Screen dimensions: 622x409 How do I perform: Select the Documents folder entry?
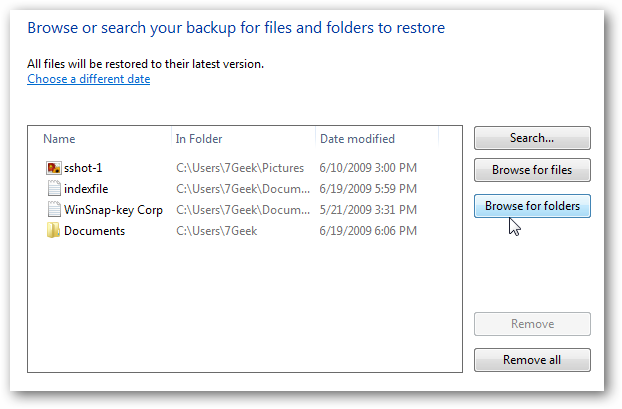pos(94,231)
